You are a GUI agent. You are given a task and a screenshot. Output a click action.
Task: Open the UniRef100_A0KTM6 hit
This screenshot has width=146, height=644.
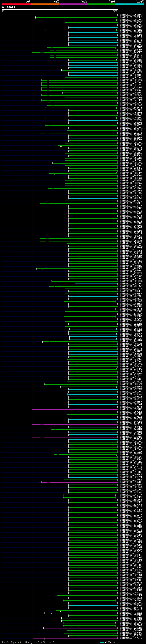131,75
